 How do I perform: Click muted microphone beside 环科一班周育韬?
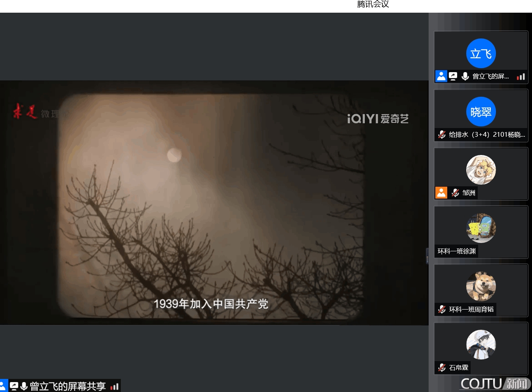point(442,309)
